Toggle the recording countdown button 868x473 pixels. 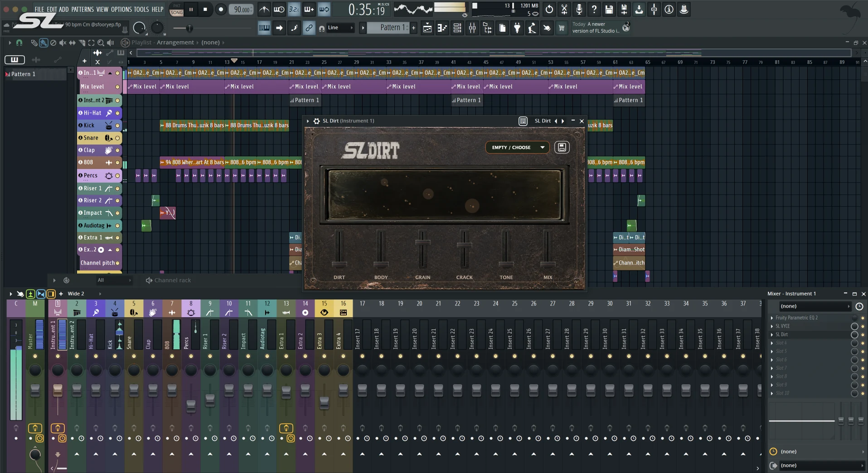[294, 9]
